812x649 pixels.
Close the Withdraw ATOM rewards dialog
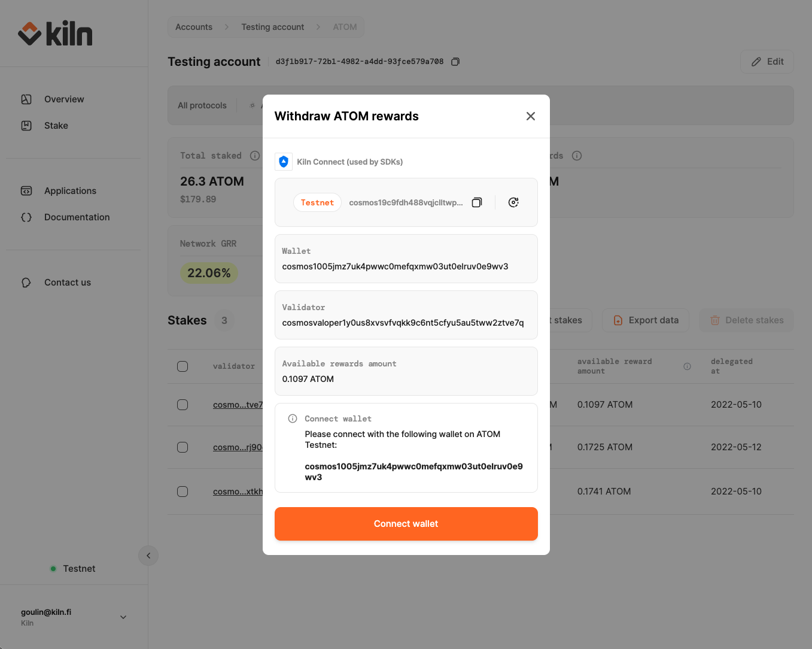coord(530,116)
